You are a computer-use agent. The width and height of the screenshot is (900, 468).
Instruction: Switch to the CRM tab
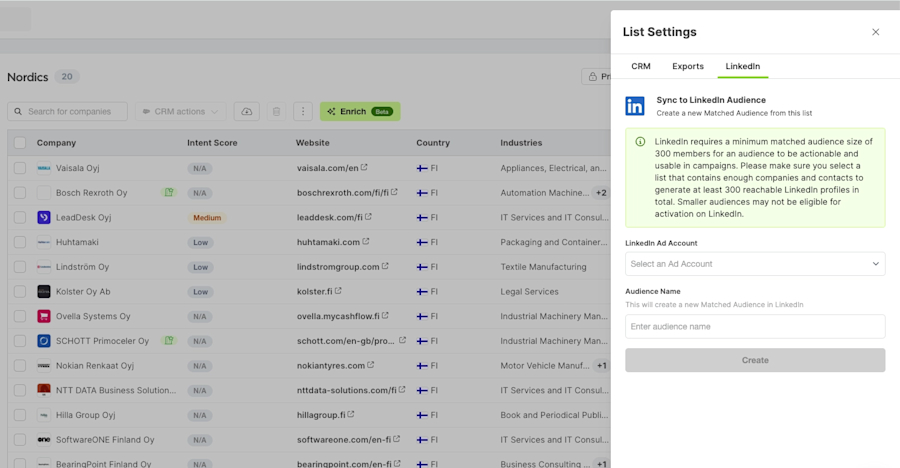click(x=641, y=66)
